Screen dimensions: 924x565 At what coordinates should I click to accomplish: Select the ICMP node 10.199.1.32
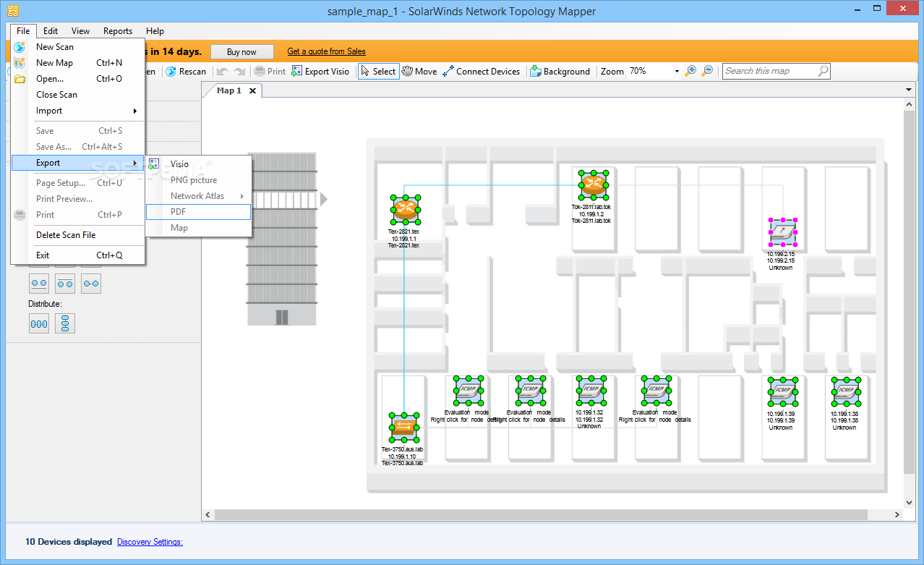[x=591, y=391]
